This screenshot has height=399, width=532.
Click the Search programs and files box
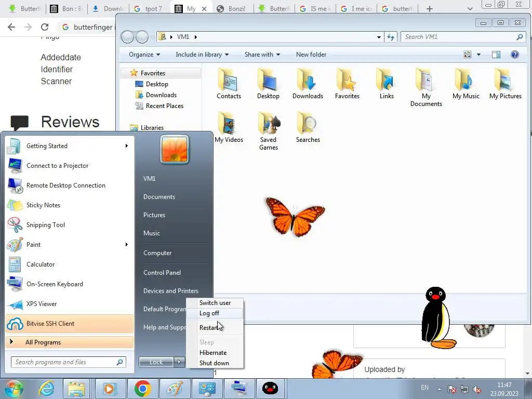[x=69, y=362]
